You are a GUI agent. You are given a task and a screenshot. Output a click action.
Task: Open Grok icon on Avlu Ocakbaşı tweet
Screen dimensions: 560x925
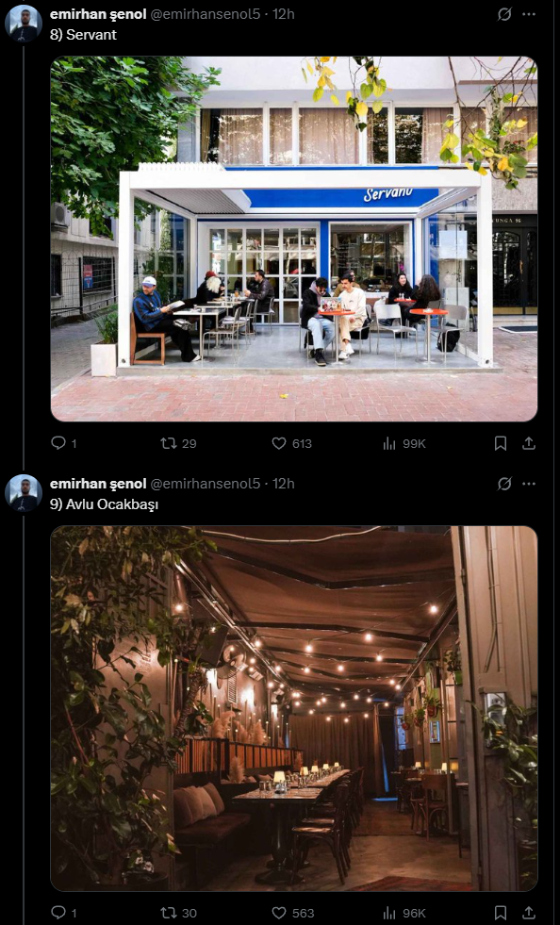click(x=504, y=484)
